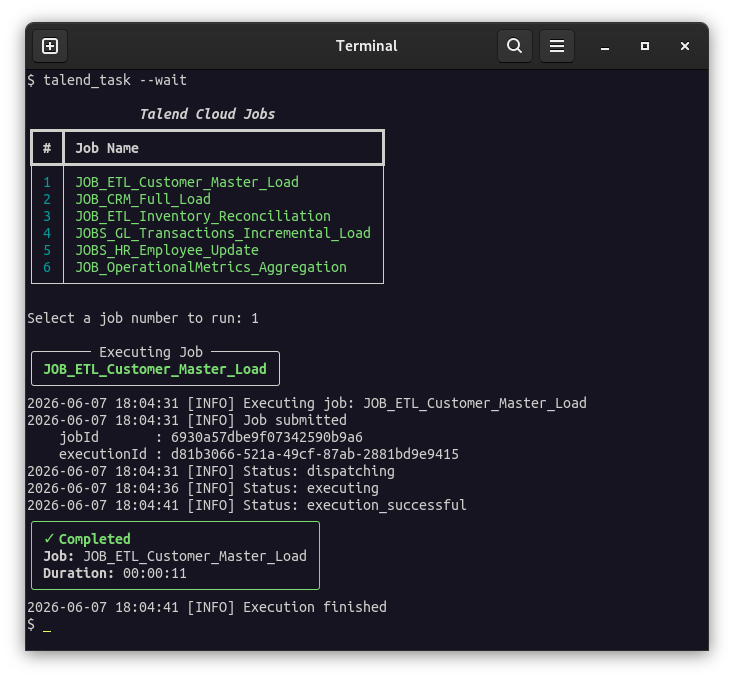Viewport: 734px width, 679px height.
Task: Click the Executing job log line
Action: click(x=307, y=403)
